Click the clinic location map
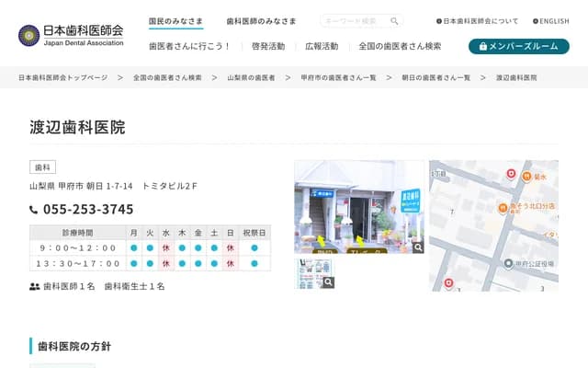 pyautogui.click(x=493, y=225)
